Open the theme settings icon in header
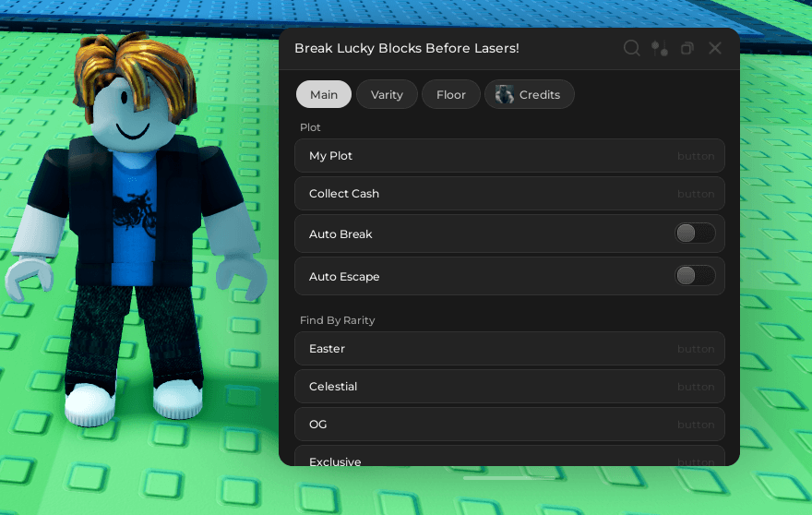This screenshot has height=515, width=812. point(659,48)
